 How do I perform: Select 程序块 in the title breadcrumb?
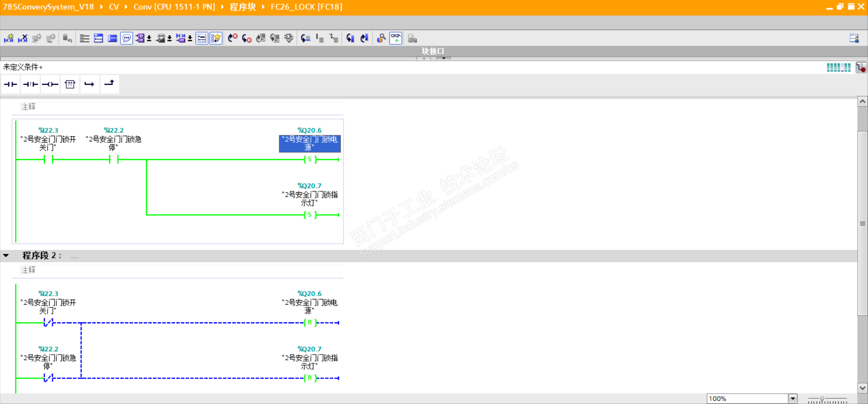coord(243,7)
